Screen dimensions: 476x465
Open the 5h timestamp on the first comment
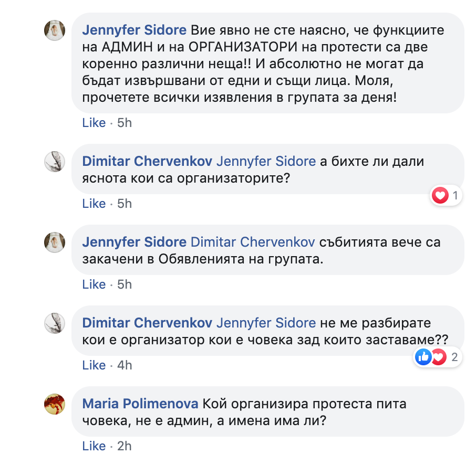pyautogui.click(x=123, y=122)
